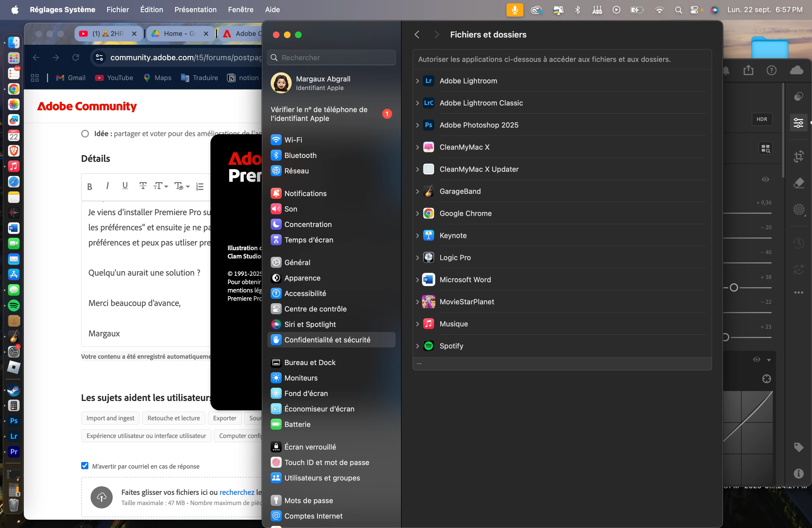The height and width of the screenshot is (528, 812).
Task: Click the Lightroom share export icon
Action: tap(748, 70)
